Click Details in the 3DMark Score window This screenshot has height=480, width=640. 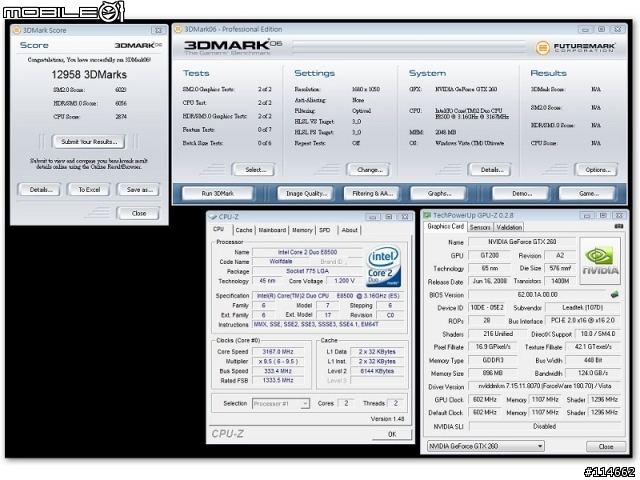coord(40,189)
